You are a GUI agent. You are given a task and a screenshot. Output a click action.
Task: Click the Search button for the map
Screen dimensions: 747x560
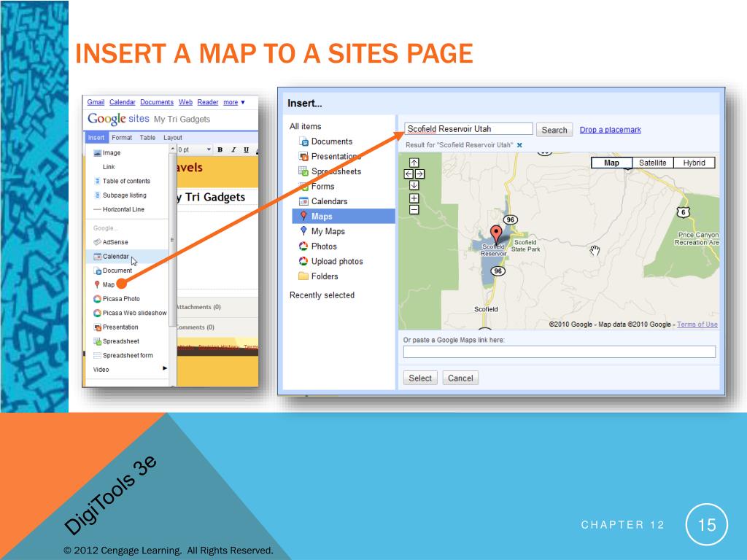click(x=554, y=130)
